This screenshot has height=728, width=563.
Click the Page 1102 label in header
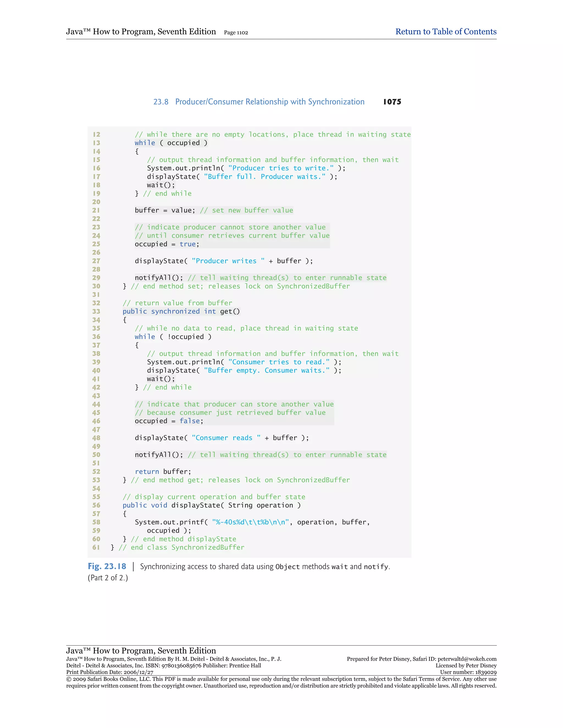tap(236, 33)
